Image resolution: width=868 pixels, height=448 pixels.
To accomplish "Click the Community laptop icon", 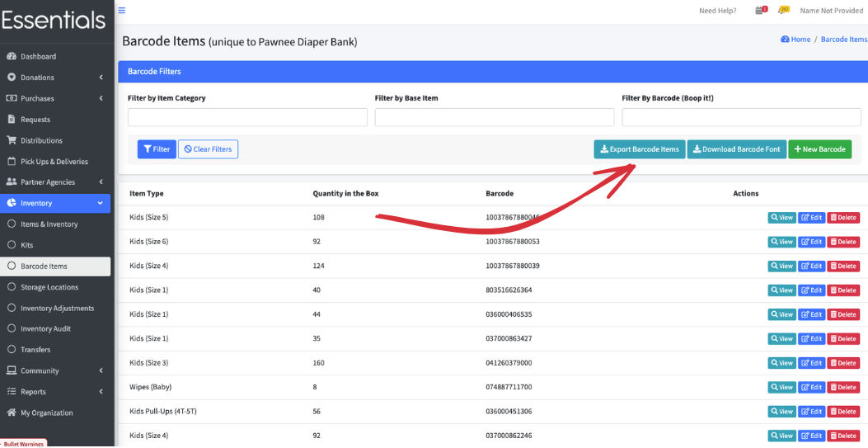I will pos(11,370).
